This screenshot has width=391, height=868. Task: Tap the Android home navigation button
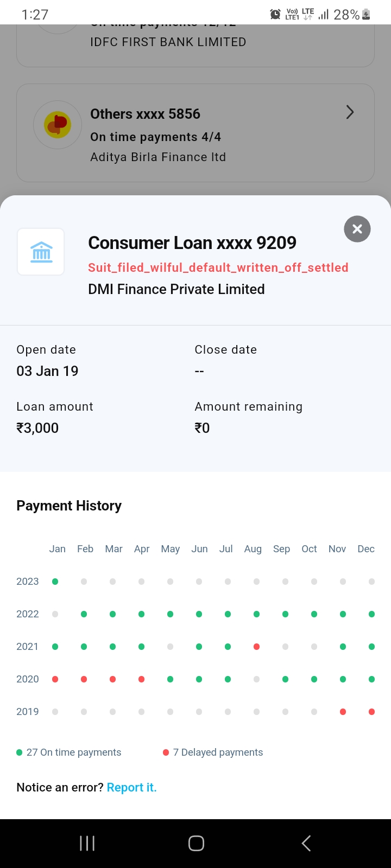click(x=196, y=843)
